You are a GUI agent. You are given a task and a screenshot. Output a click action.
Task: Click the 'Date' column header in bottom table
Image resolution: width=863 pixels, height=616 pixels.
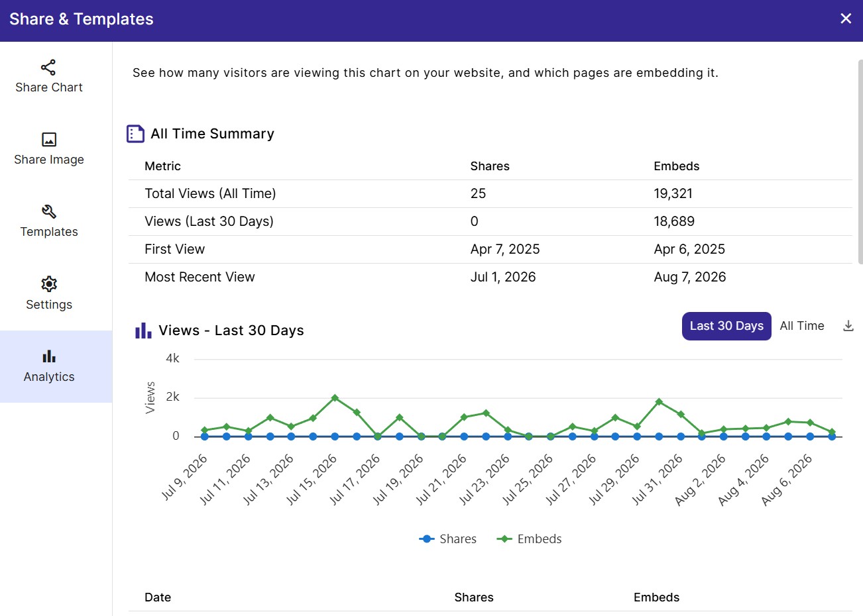158,597
